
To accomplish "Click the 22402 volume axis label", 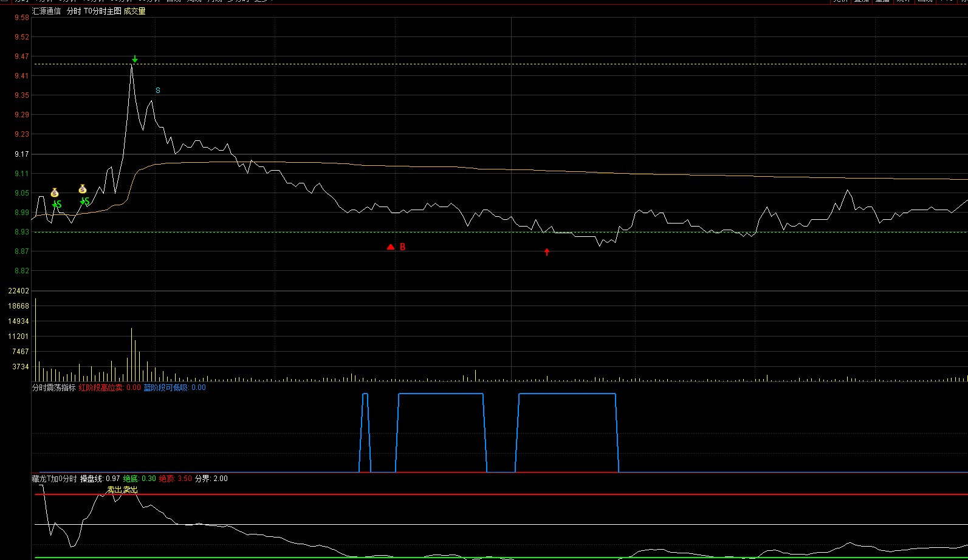I will [19, 291].
